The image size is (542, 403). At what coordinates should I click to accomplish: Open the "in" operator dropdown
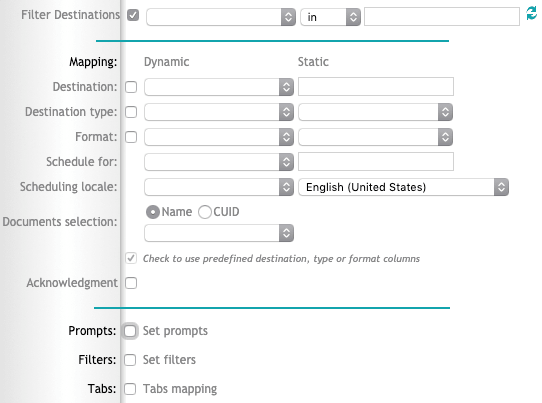click(x=330, y=17)
